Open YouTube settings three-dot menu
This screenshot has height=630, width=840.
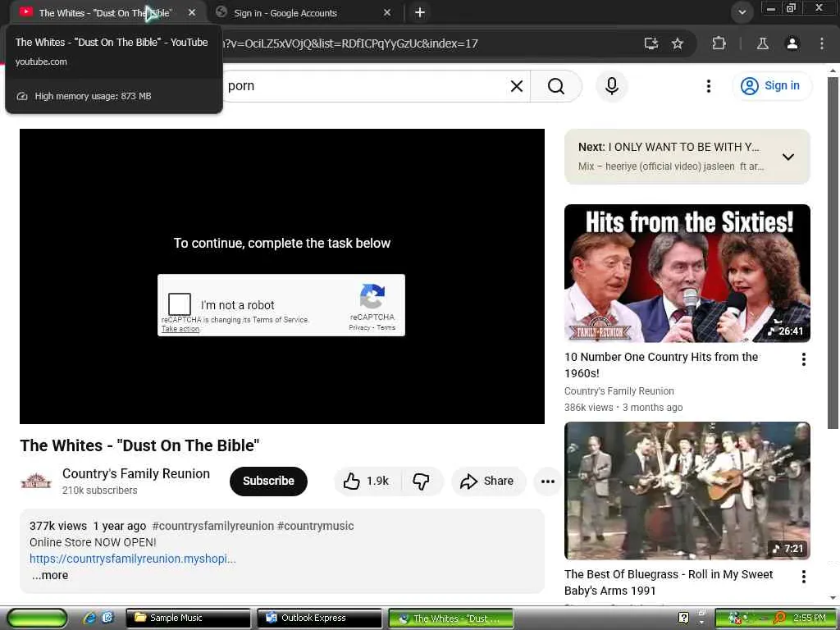click(x=708, y=85)
